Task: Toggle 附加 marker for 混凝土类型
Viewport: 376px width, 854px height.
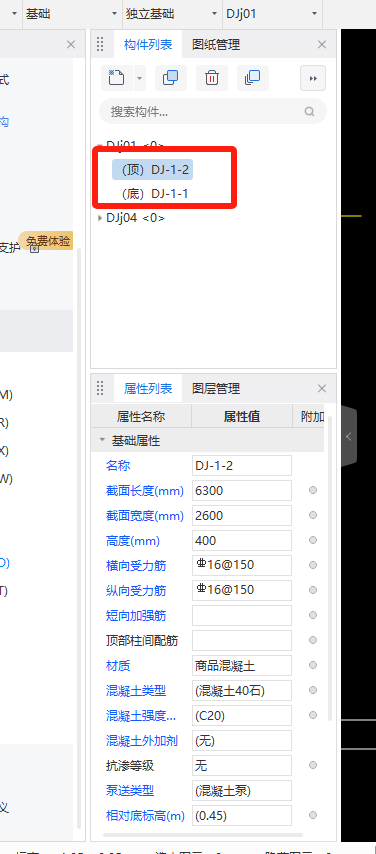Action: point(313,690)
